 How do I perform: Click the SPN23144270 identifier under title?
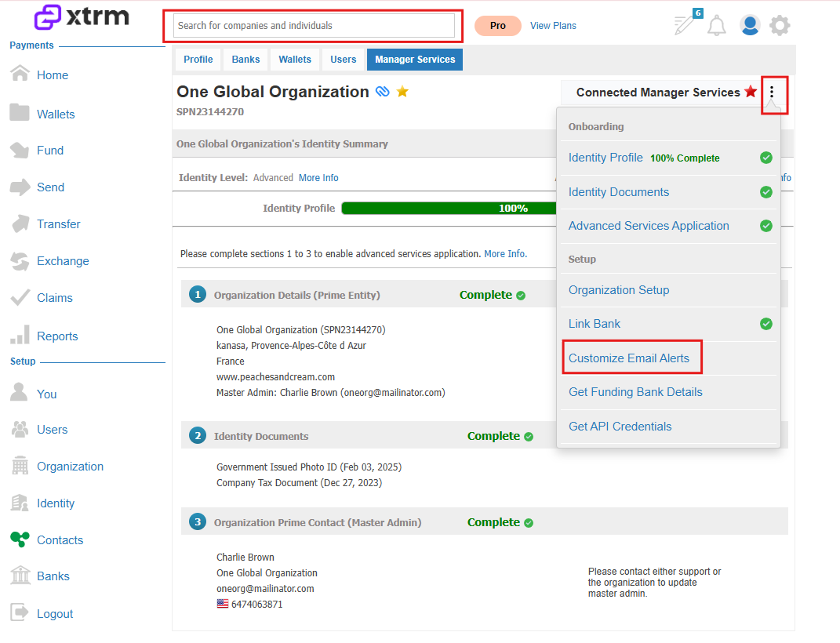coord(210,111)
